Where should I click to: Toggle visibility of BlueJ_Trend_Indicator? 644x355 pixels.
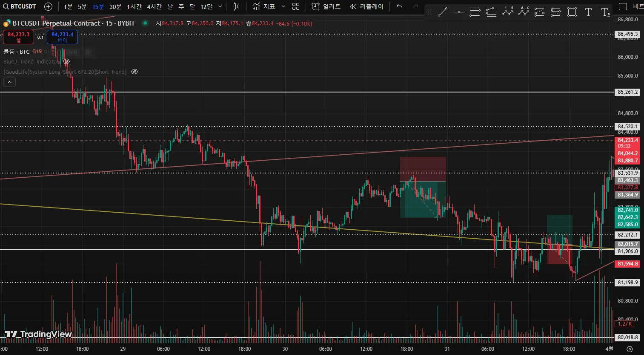(66, 62)
